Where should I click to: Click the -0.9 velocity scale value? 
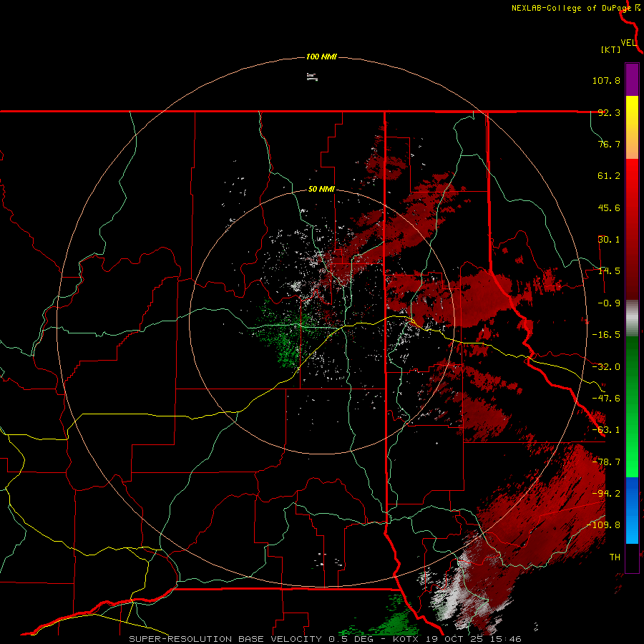point(609,303)
